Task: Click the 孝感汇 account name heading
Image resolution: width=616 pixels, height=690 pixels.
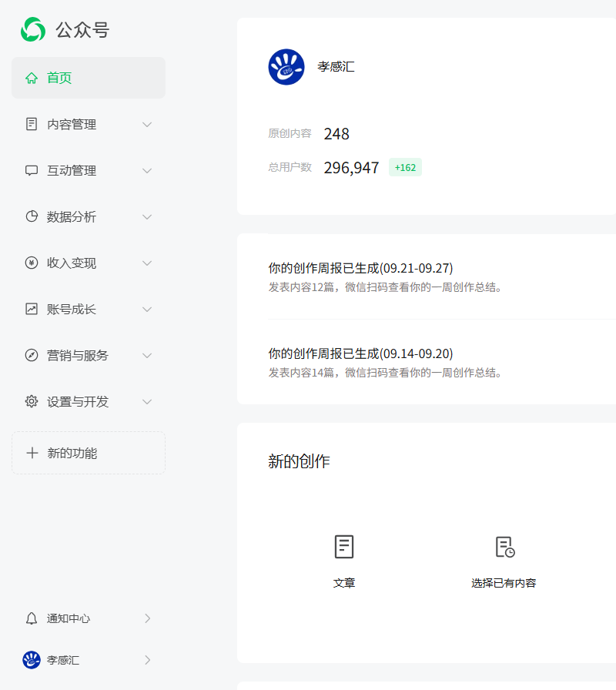Action: tap(336, 67)
